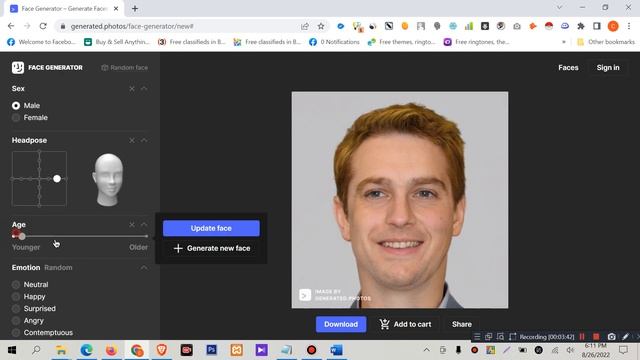This screenshot has width=640, height=360.
Task: Click the Age slider handle
Action: pos(22,236)
